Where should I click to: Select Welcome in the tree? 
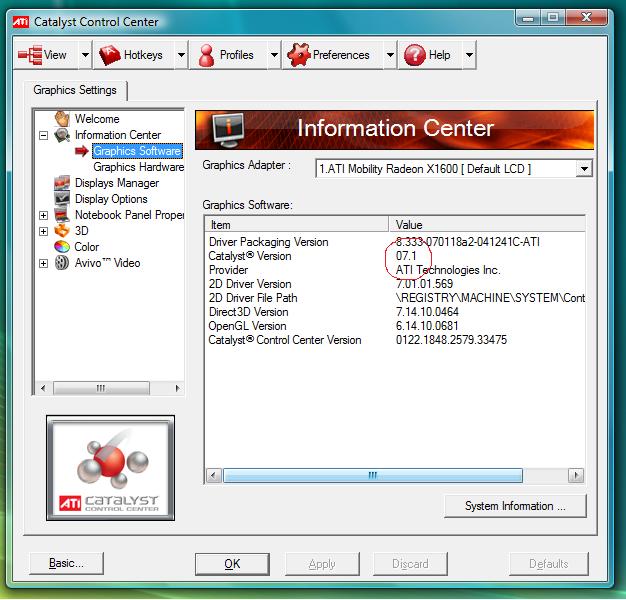pos(97,119)
